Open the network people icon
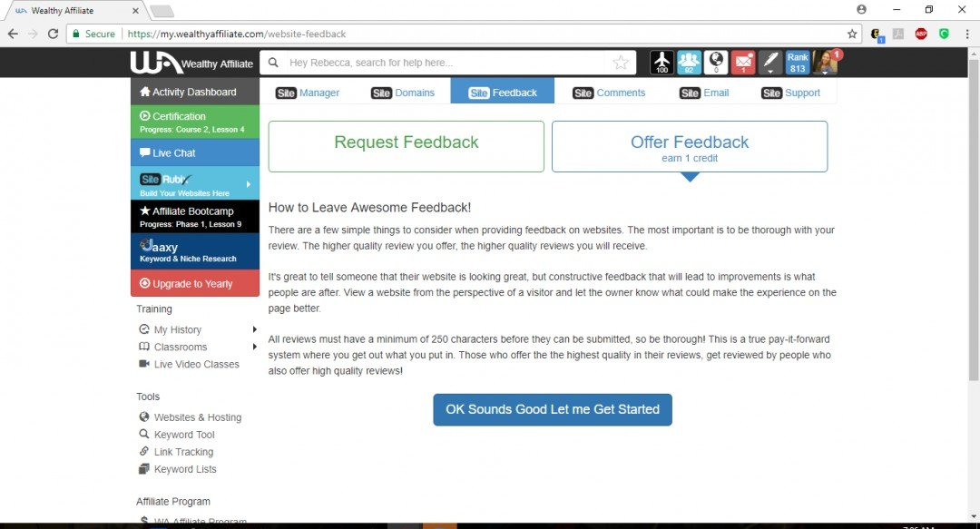 click(689, 62)
